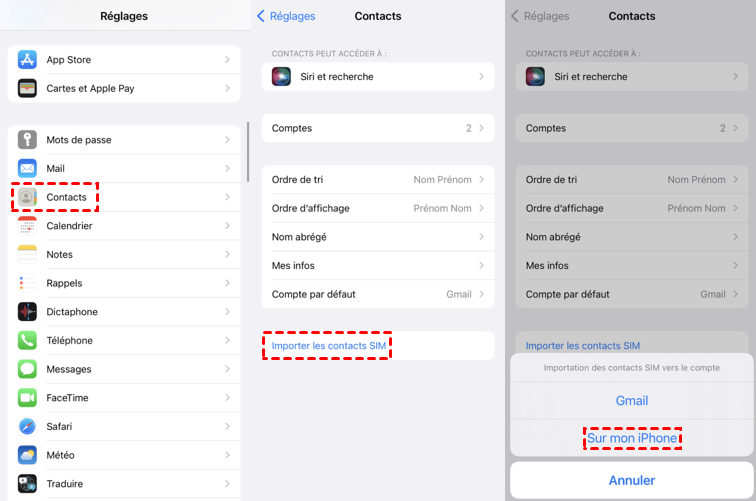Tap Importer les contacts SIM in middle panel
This screenshot has width=756, height=501.
pyautogui.click(x=328, y=346)
